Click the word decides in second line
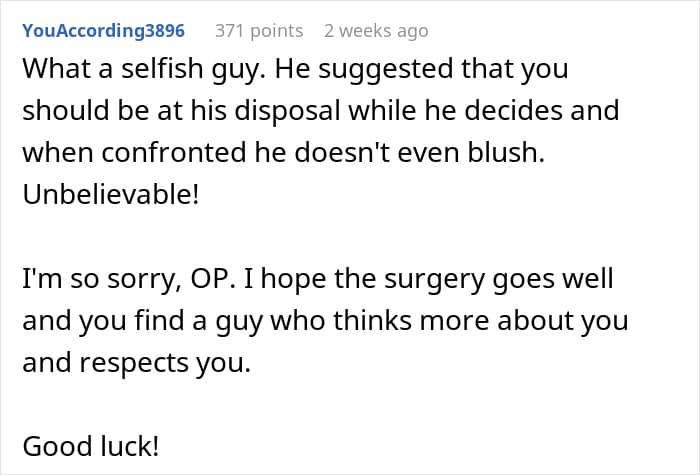Screen dimensions: 700x475 point(513,111)
